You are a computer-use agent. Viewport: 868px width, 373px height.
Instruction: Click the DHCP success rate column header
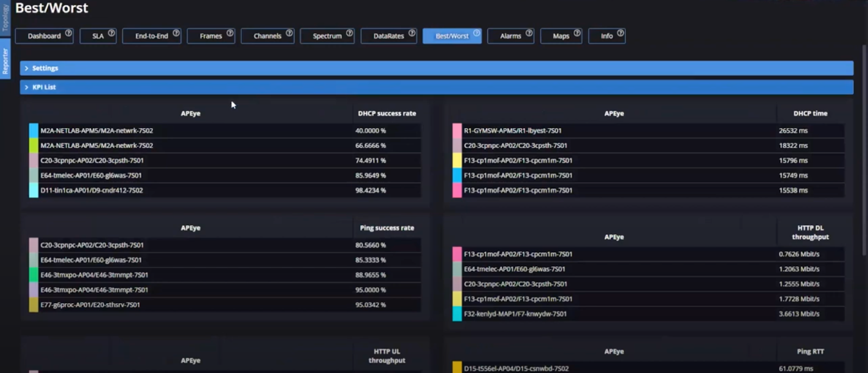point(387,113)
